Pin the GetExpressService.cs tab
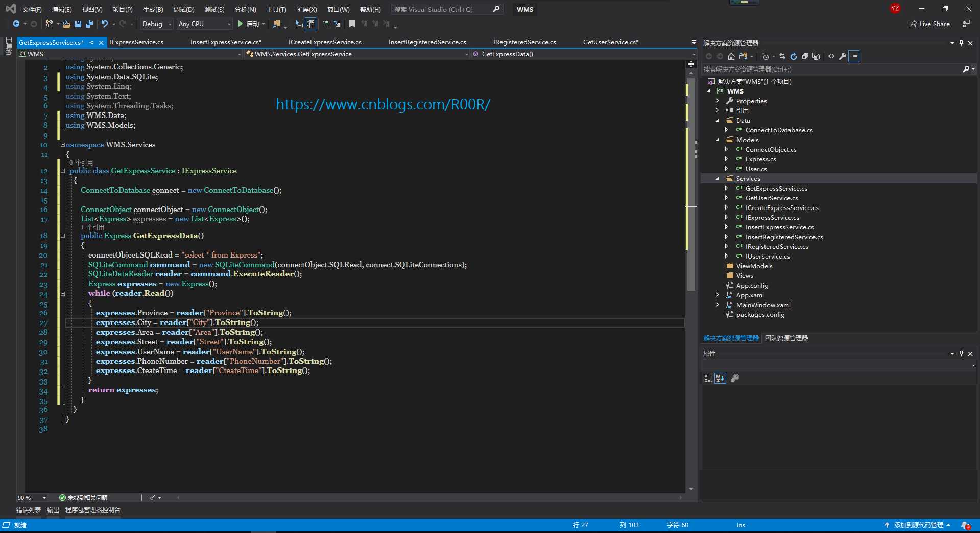Image resolution: width=980 pixels, height=533 pixels. (92, 42)
